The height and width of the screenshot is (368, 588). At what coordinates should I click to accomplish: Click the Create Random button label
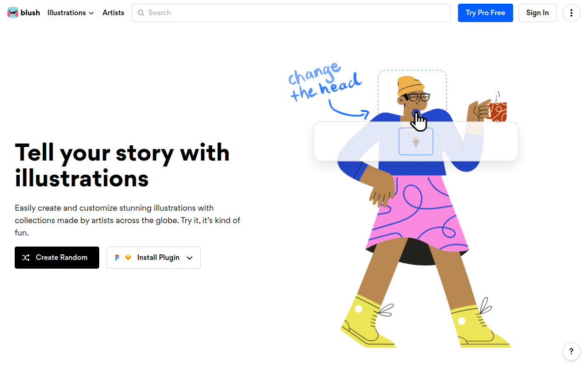(x=62, y=258)
